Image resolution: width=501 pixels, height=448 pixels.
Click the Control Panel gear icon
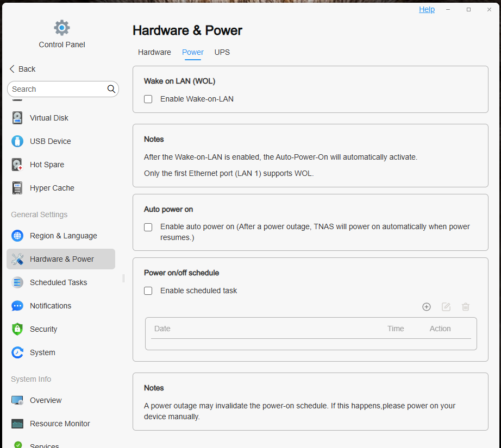click(x=61, y=28)
